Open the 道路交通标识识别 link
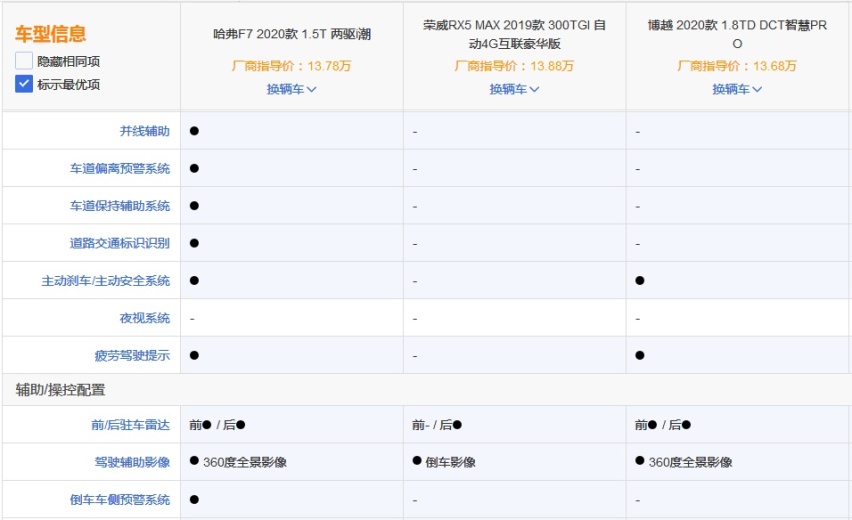Screen dimensions: 852x520 [120, 243]
